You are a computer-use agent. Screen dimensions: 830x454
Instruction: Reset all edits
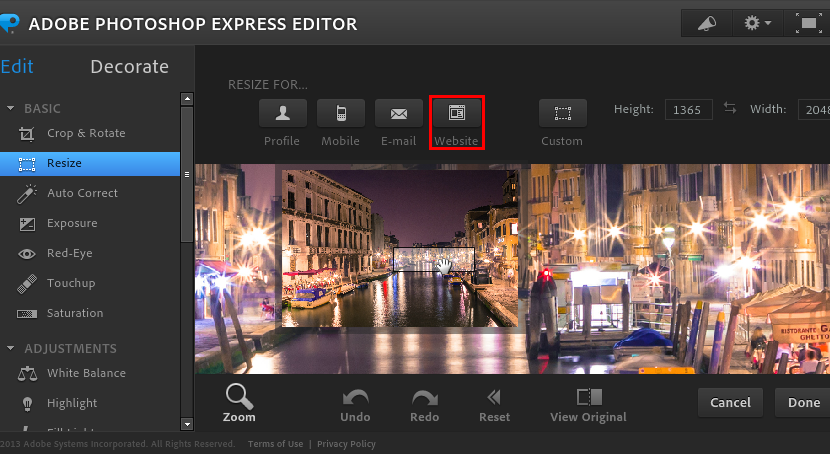click(x=494, y=406)
